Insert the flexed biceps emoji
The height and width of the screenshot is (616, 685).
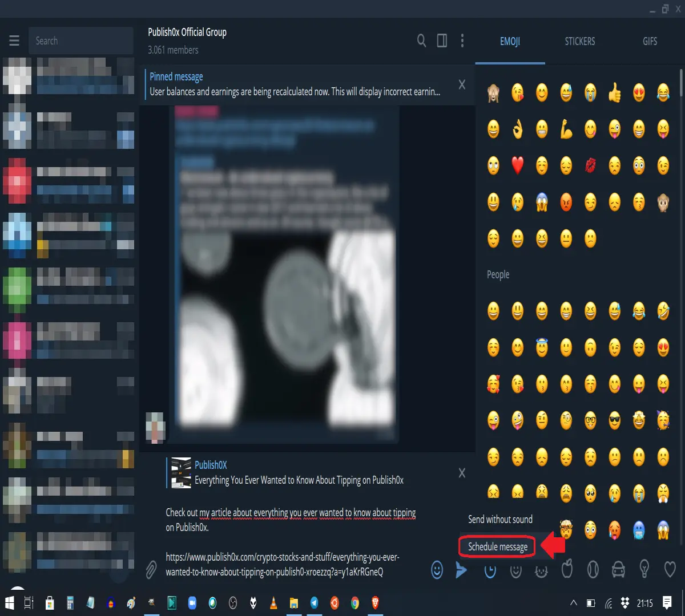pos(566,129)
